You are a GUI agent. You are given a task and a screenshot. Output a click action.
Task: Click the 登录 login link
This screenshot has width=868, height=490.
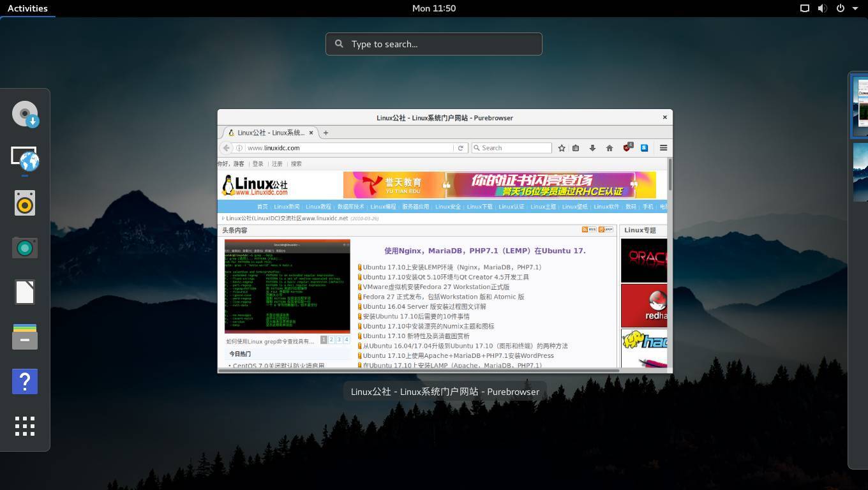pyautogui.click(x=257, y=163)
